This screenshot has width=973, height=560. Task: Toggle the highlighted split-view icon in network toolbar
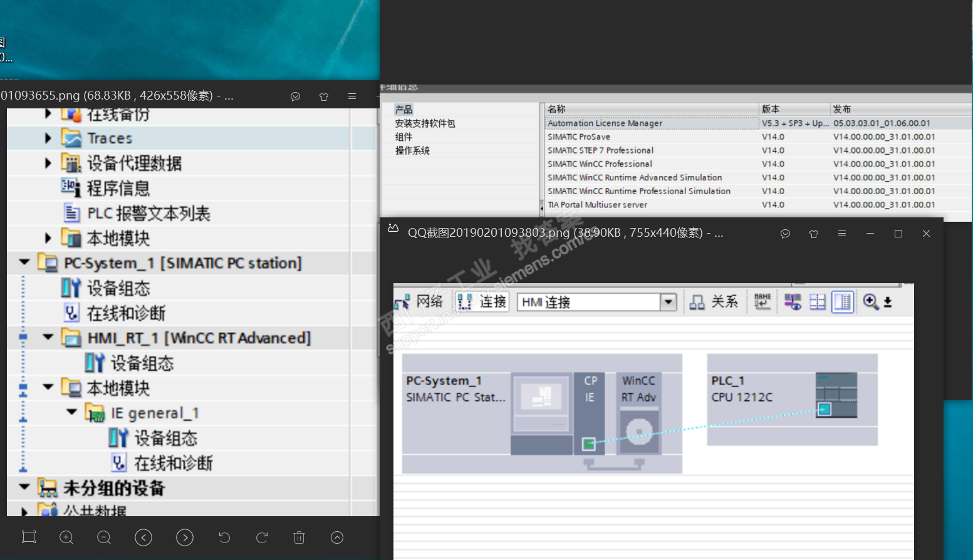click(x=843, y=302)
